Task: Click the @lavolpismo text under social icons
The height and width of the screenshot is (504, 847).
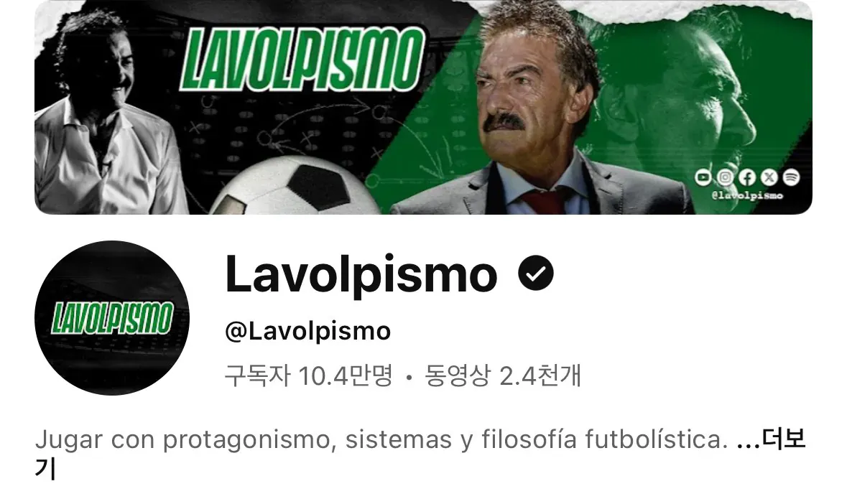Action: 747,195
